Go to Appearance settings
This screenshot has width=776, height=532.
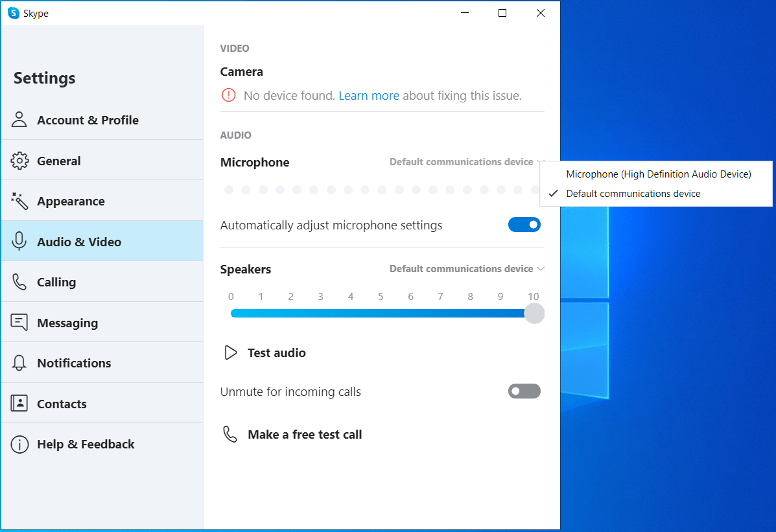[x=102, y=201]
